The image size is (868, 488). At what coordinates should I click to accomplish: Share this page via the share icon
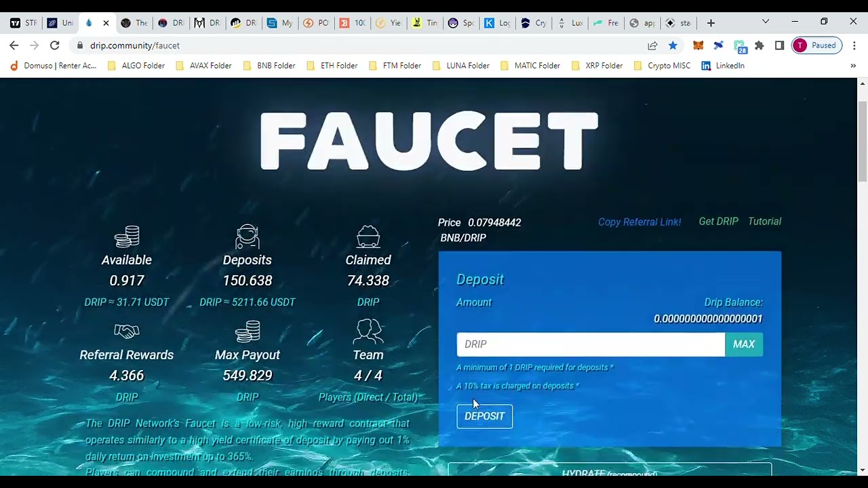tap(652, 45)
